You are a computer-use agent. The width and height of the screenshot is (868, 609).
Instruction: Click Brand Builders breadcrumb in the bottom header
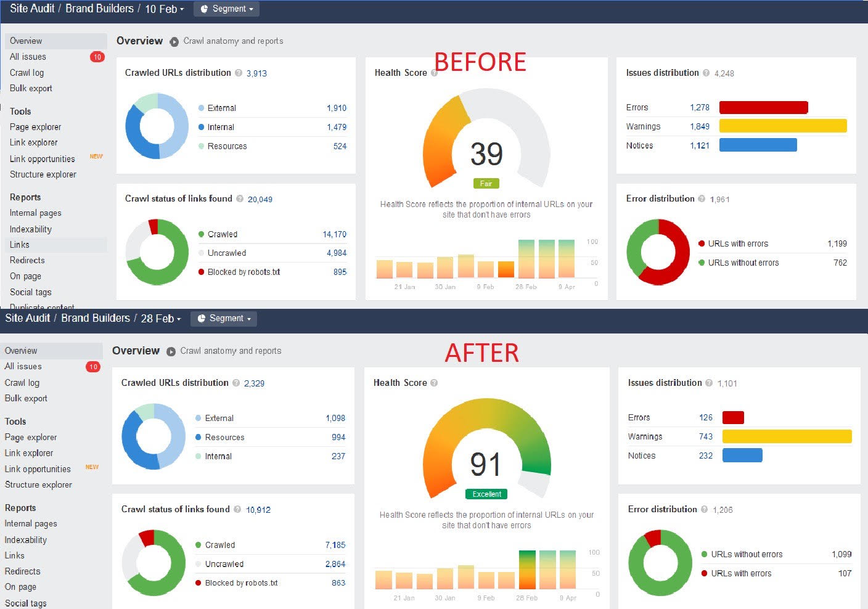click(x=96, y=318)
